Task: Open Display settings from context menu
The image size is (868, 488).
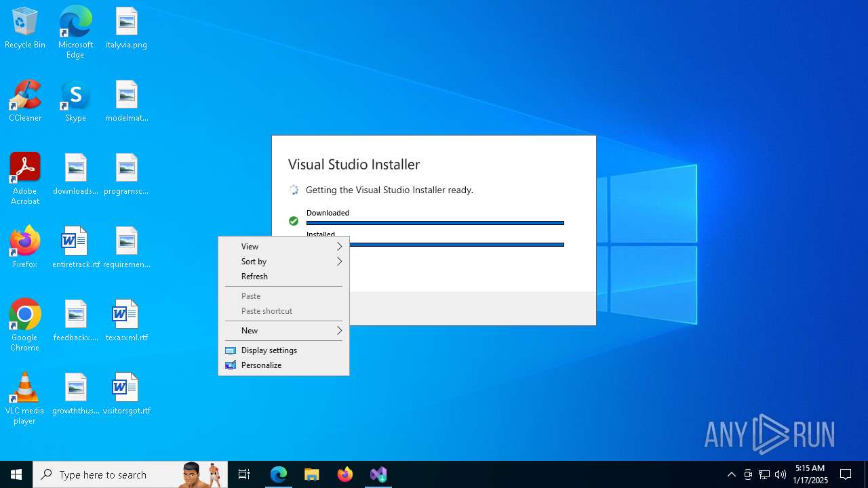Action: pos(283,350)
